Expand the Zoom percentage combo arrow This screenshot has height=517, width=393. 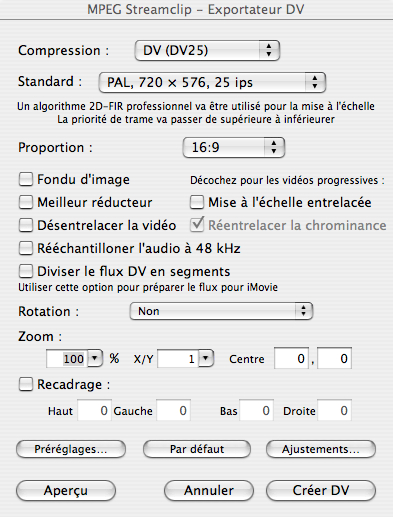(x=95, y=359)
